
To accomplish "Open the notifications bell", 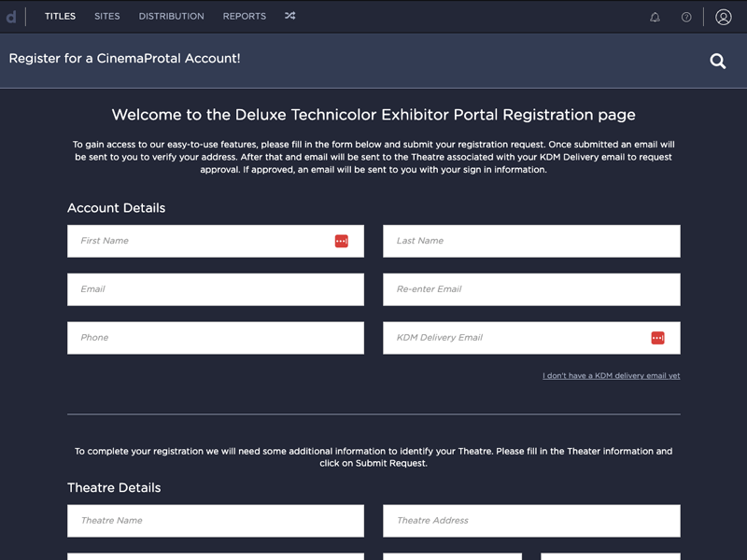I will click(x=655, y=17).
